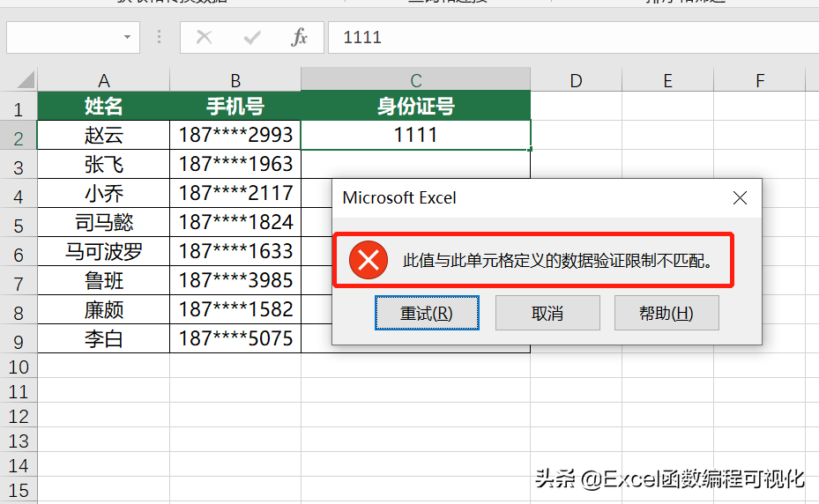Select row 12 header
819x504 pixels.
tap(19, 415)
